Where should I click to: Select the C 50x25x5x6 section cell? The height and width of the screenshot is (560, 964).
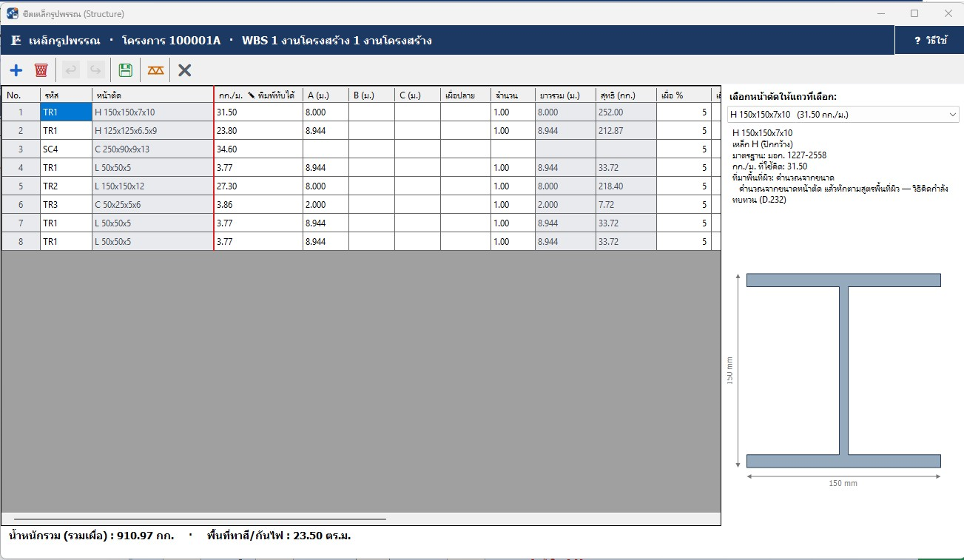153,205
